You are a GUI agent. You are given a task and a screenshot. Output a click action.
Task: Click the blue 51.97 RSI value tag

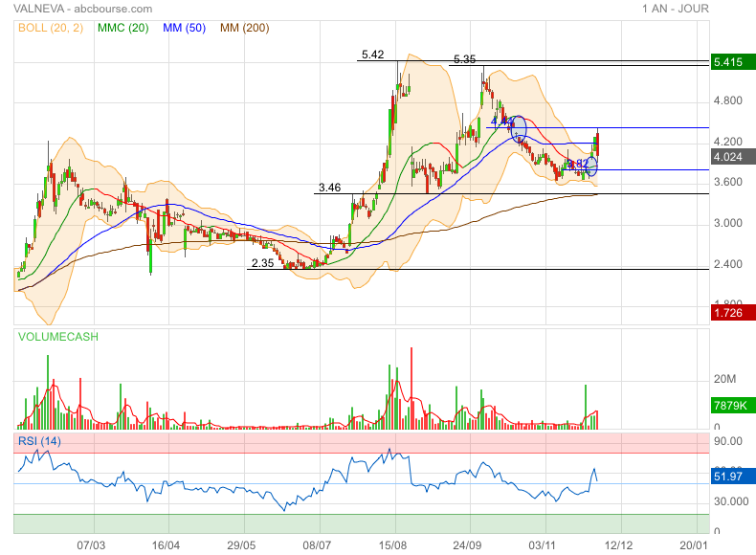729,476
